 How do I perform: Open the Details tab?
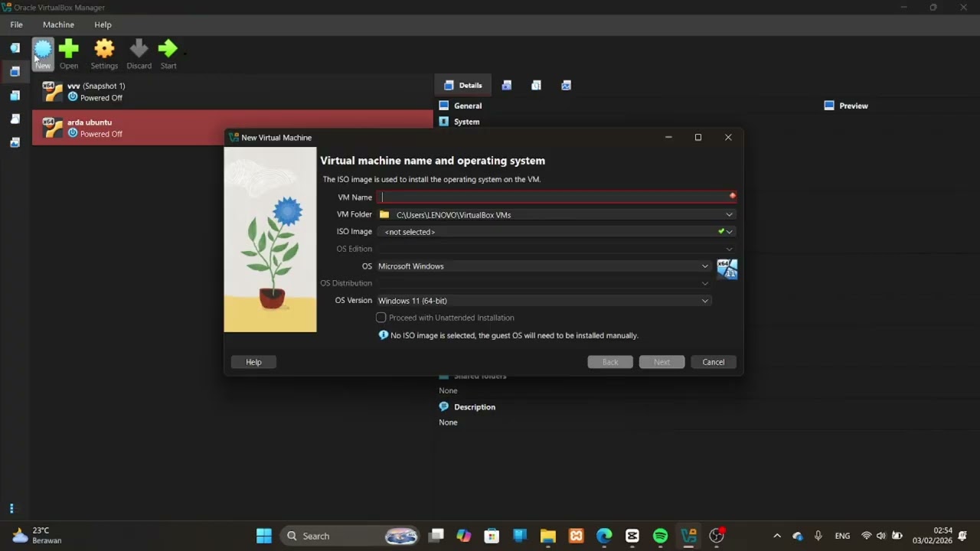click(463, 85)
